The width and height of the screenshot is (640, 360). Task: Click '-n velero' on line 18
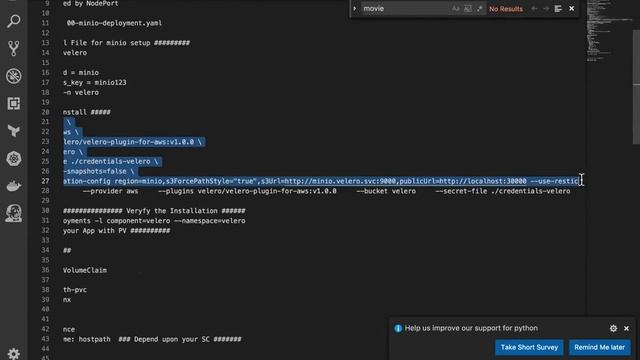point(81,93)
